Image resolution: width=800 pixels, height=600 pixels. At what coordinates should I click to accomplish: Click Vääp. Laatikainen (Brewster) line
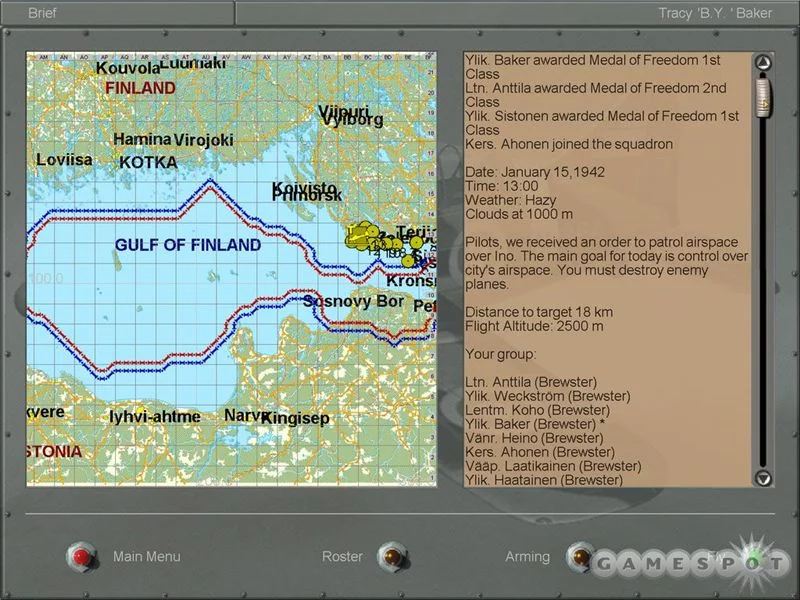click(553, 466)
